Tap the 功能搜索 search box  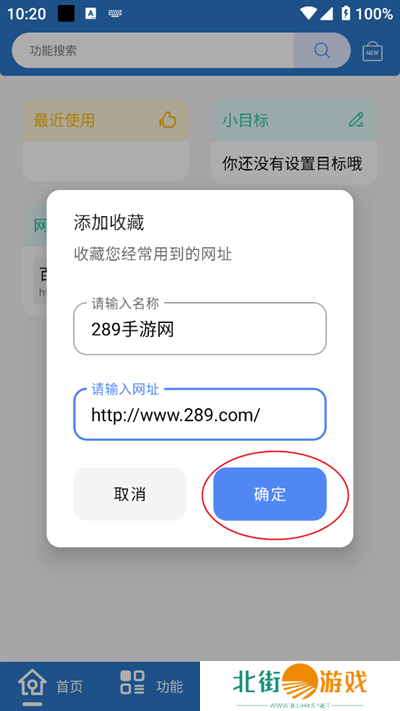coord(153,50)
